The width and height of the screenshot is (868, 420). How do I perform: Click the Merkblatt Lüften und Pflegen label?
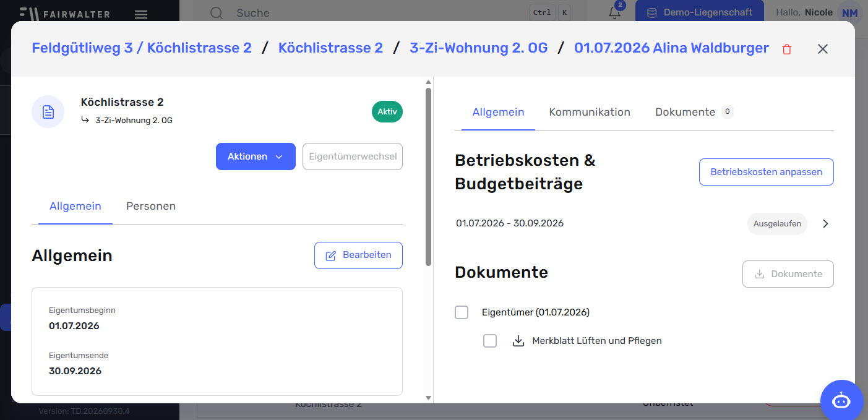[597, 341]
